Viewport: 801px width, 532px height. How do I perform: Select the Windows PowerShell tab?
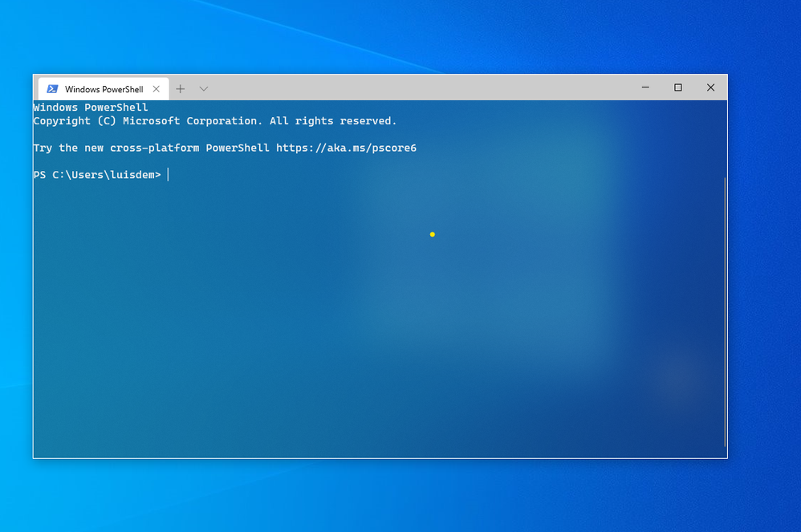pos(104,89)
